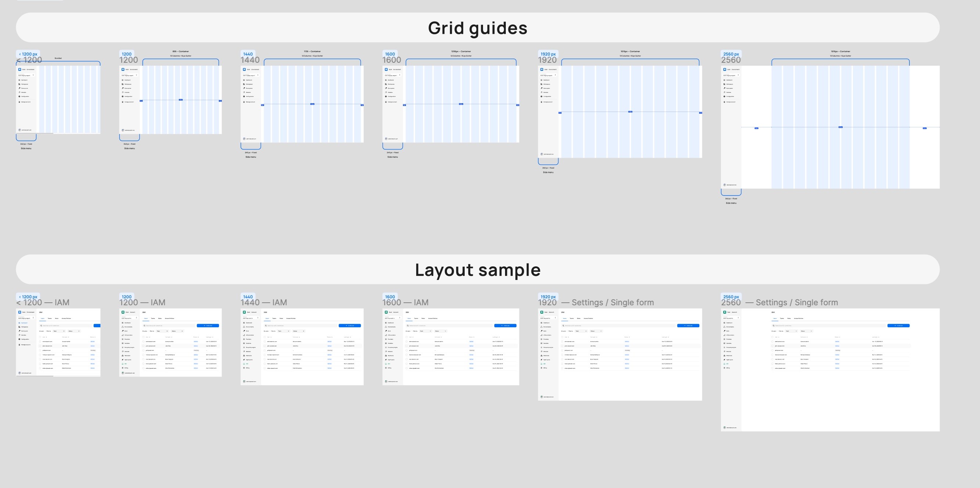Click Webhooks icon in 1600 IAM sample sidebar
The width and height of the screenshot is (980, 488).
pos(386,355)
